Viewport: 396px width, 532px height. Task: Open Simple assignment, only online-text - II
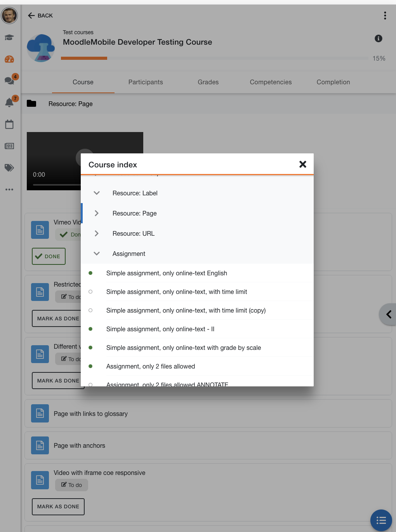click(x=197, y=329)
